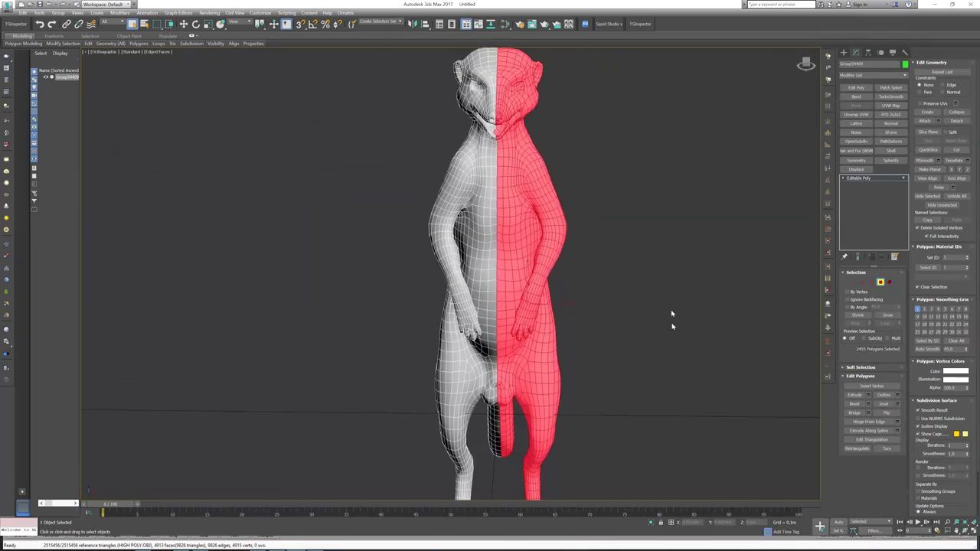Enable the Preserve UVs checkbox

[919, 103]
